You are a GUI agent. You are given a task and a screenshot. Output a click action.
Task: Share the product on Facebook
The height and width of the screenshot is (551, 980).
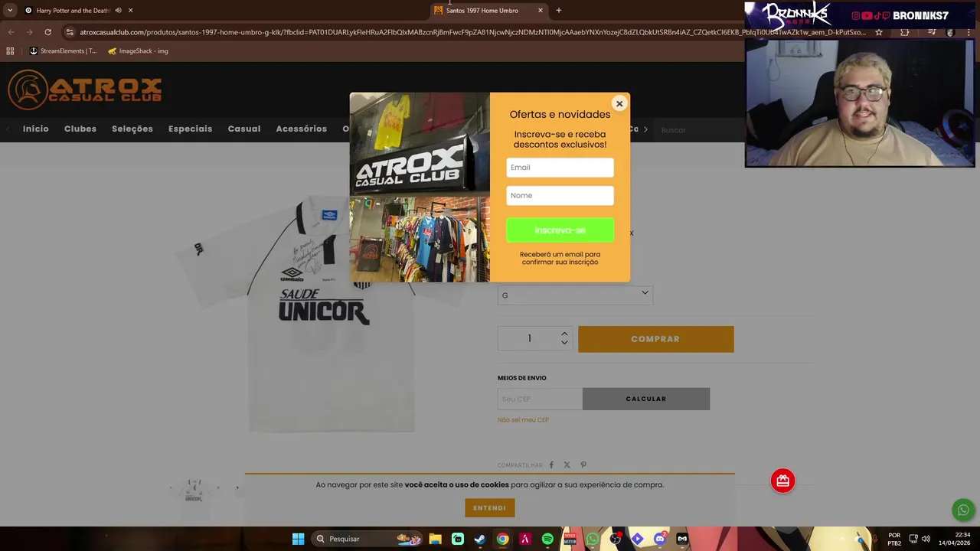pyautogui.click(x=551, y=465)
